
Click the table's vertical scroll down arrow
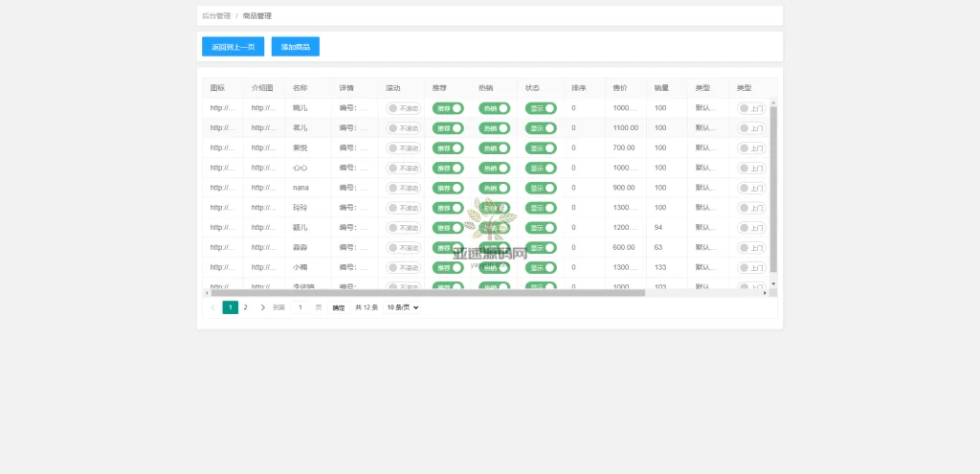[773, 283]
